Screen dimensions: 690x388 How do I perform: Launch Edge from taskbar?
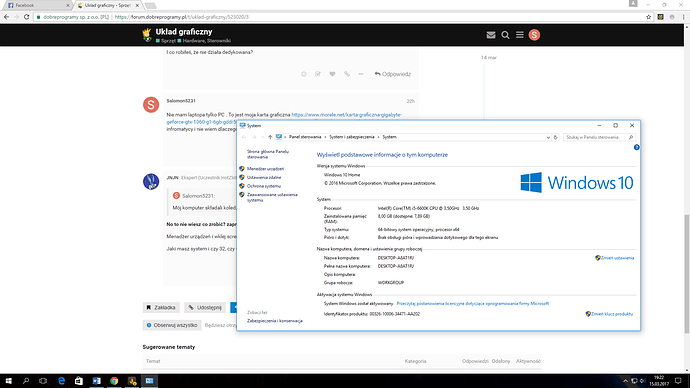61,381
